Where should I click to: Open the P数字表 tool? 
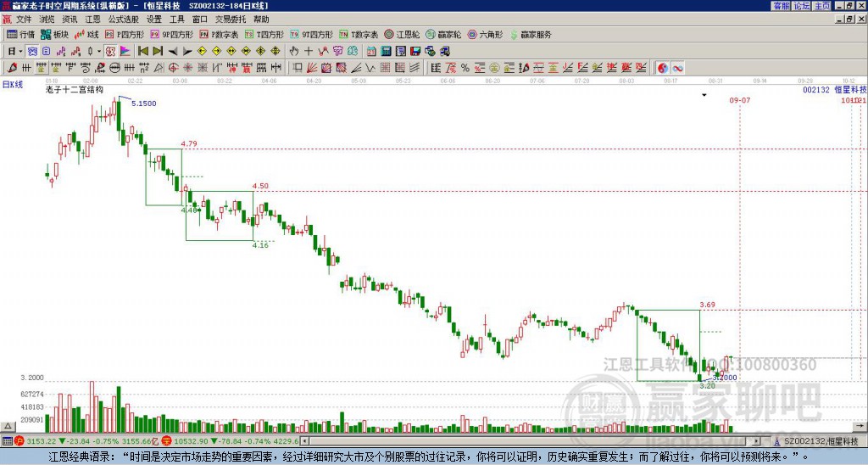click(x=220, y=34)
